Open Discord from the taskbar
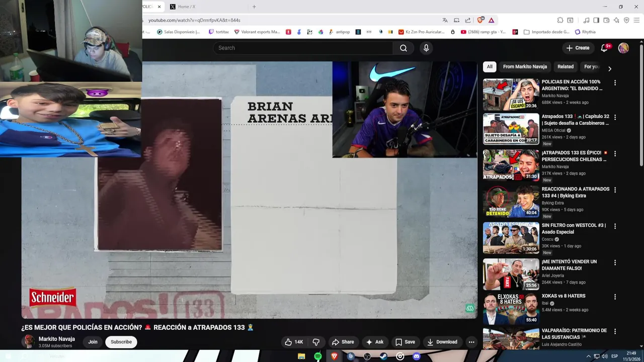 point(417,356)
